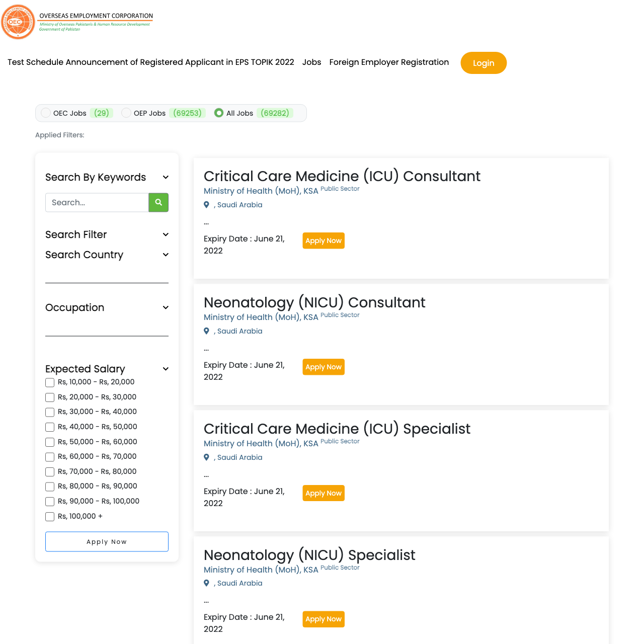Click the (69282) All Jobs count badge
Image resolution: width=644 pixels, height=644 pixels.
coord(275,113)
